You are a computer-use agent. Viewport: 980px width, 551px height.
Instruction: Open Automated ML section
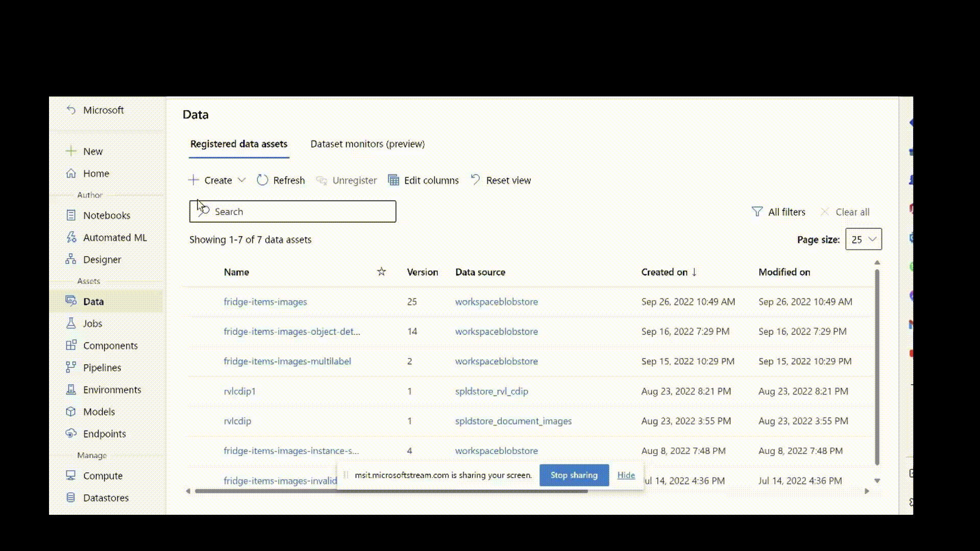115,237
